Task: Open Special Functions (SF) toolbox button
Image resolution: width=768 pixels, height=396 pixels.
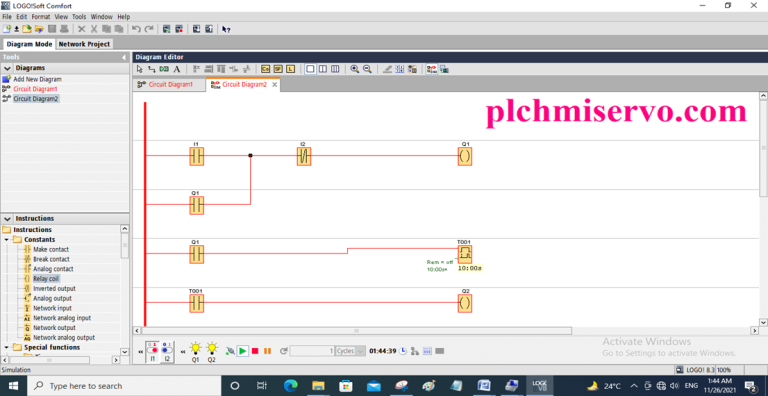Action: [x=278, y=69]
